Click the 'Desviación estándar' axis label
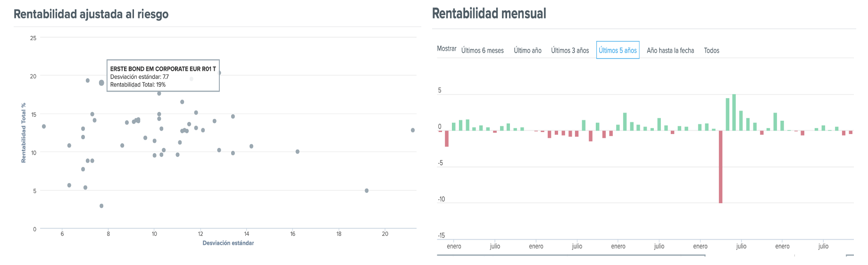868x265 pixels. pyautogui.click(x=228, y=243)
